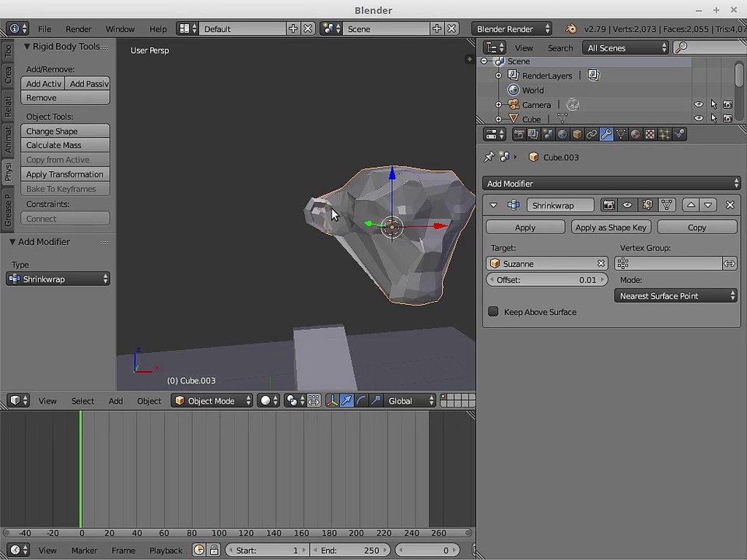The image size is (747, 560).
Task: Click the Shrinkwrap modifier type icon
Action: point(514,205)
